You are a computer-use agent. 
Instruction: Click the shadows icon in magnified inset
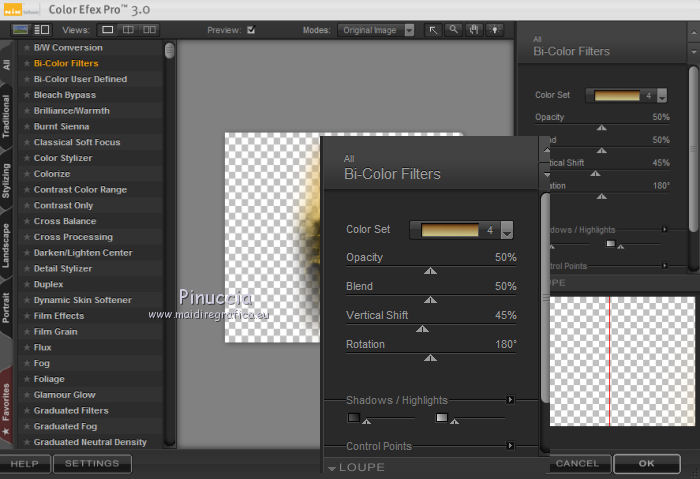pyautogui.click(x=354, y=417)
